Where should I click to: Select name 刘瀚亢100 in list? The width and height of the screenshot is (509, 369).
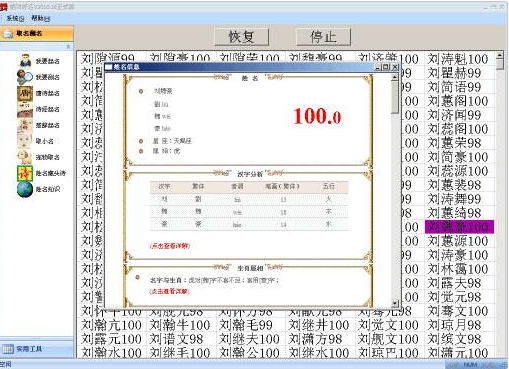click(x=111, y=325)
